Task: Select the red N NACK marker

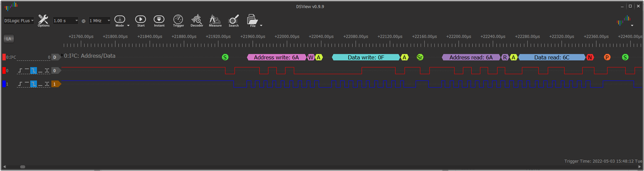Action: tap(590, 57)
